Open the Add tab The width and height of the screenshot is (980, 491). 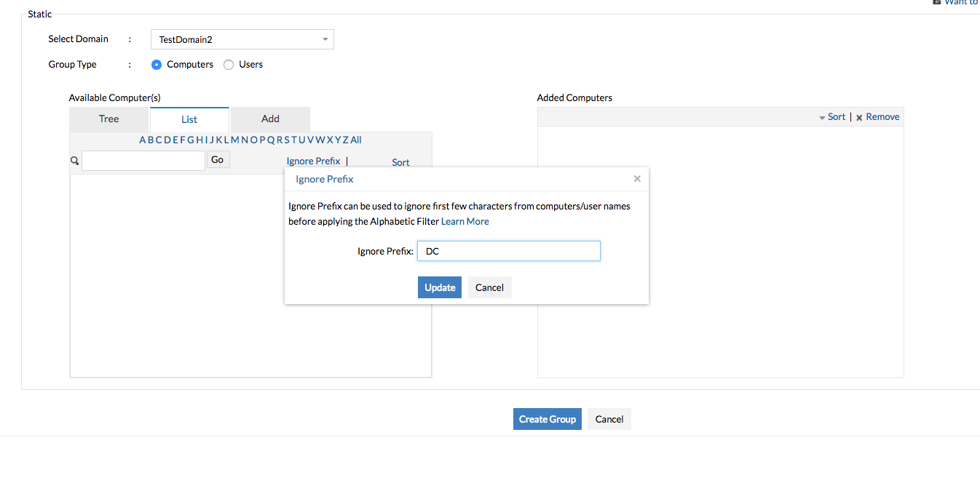(270, 119)
